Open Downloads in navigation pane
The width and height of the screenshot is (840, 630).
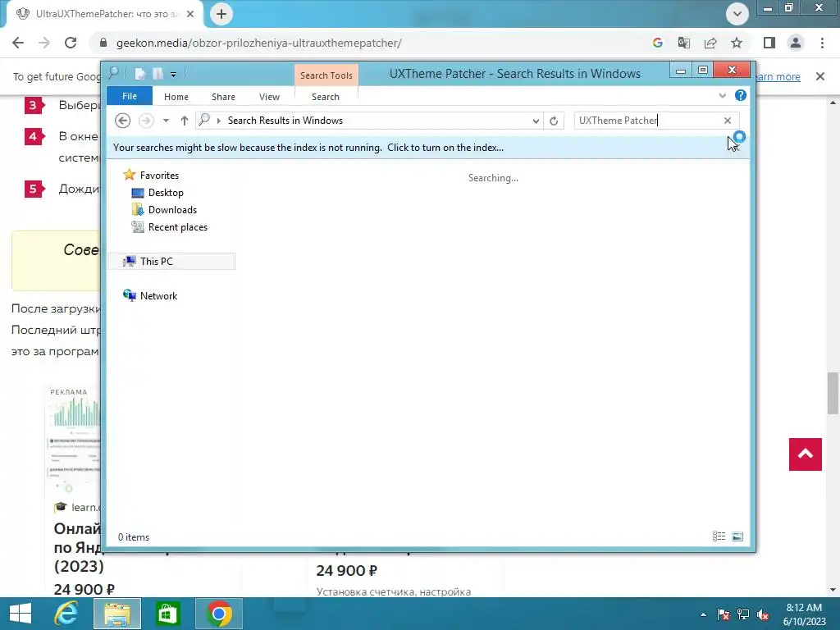(x=172, y=210)
